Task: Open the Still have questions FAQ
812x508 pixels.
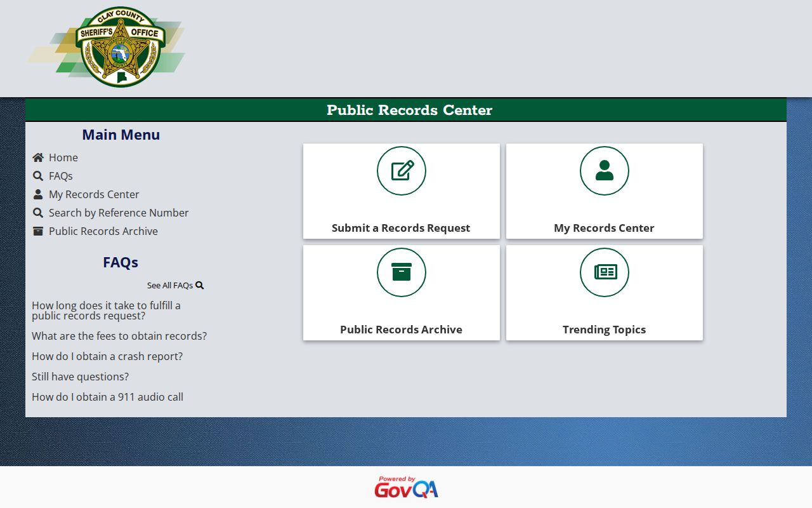Action: 81,377
